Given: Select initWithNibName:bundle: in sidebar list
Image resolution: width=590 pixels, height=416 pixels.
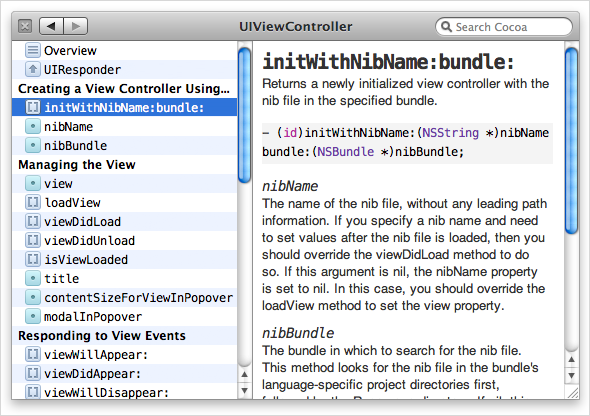Looking at the screenshot, I should coord(125,108).
